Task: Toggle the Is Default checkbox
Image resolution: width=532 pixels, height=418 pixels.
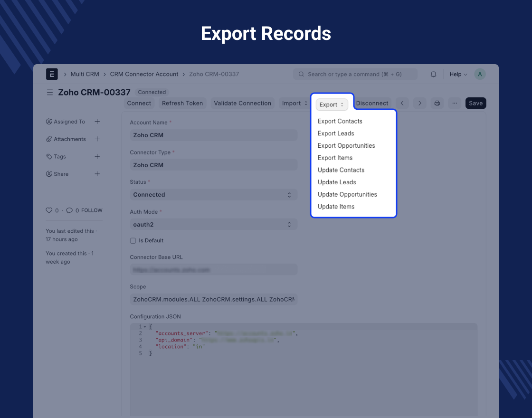Action: coord(133,240)
